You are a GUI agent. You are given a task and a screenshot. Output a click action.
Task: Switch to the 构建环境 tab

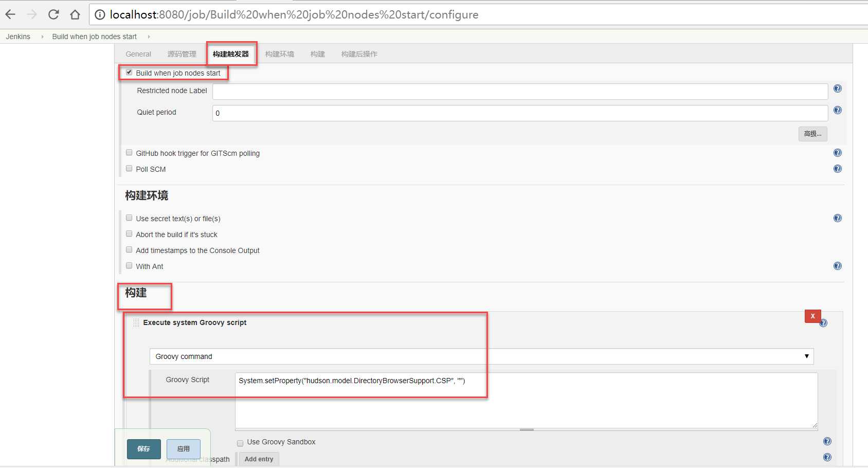point(280,54)
